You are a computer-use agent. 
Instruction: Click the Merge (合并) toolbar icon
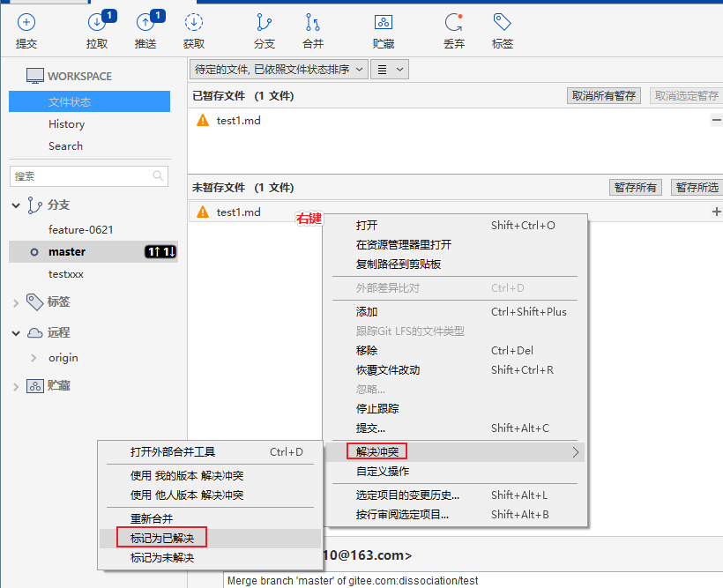pyautogui.click(x=313, y=30)
